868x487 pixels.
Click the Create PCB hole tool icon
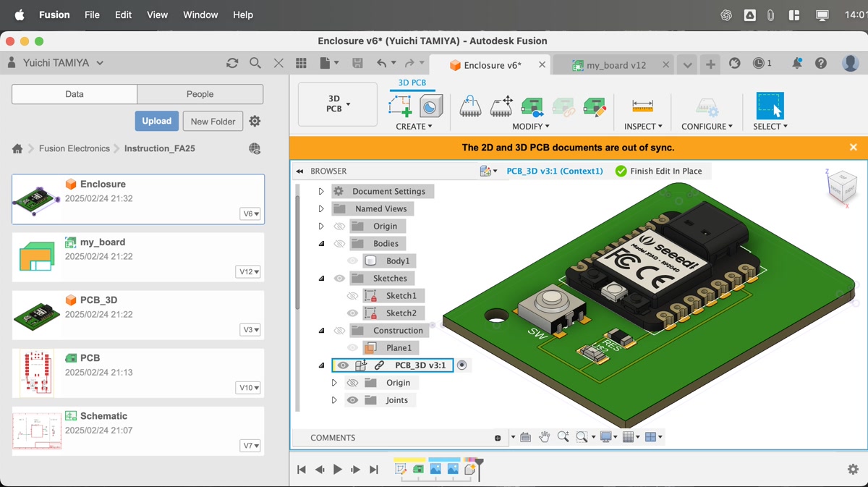431,106
